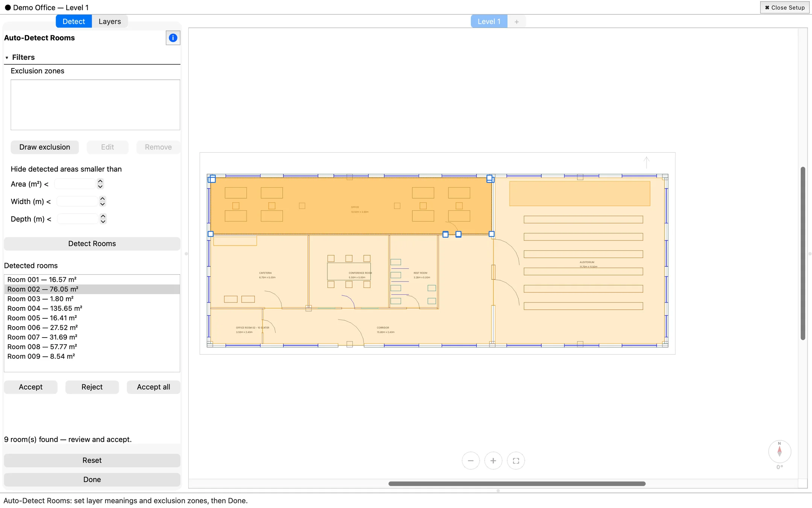Screen dimensions: 812x508
Task: Click the horizontal canvas scrollbar
Action: click(x=517, y=484)
